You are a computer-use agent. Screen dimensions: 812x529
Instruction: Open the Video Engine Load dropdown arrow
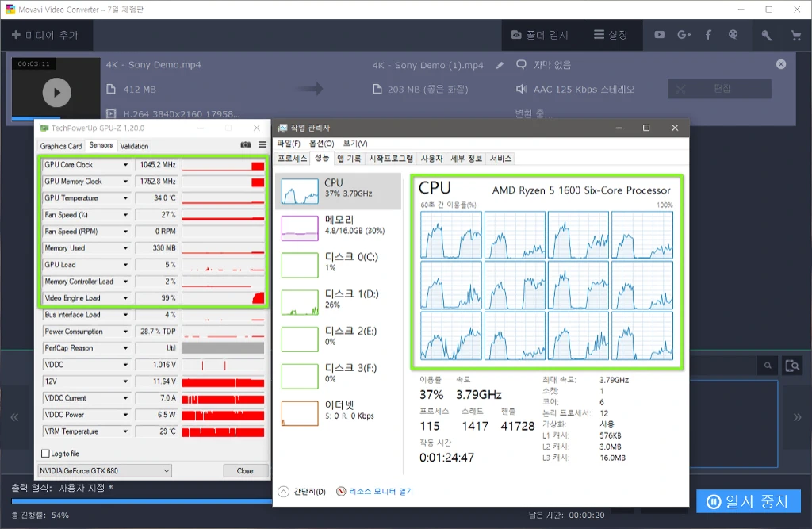click(x=125, y=298)
